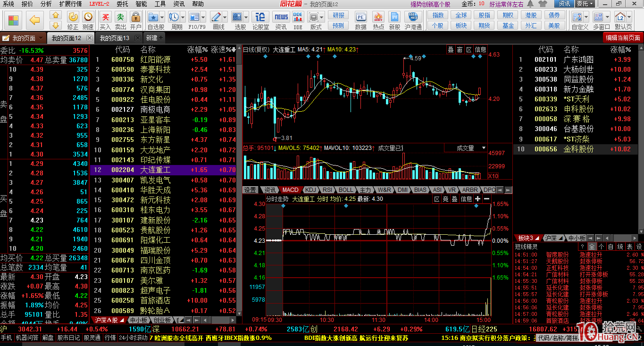This screenshot has height=346, width=644.
Task: Toggle 区 range on the intraday chart
Action: (x=437, y=199)
